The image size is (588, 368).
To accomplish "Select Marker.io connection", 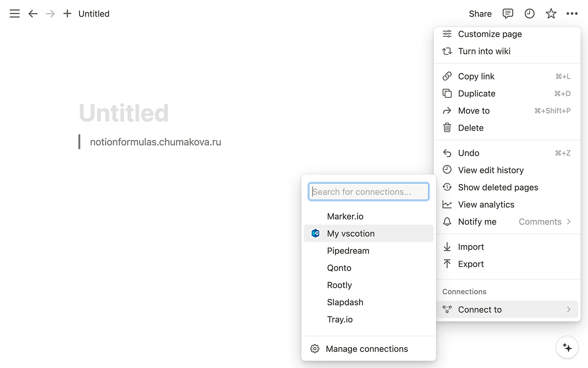I will (369, 216).
